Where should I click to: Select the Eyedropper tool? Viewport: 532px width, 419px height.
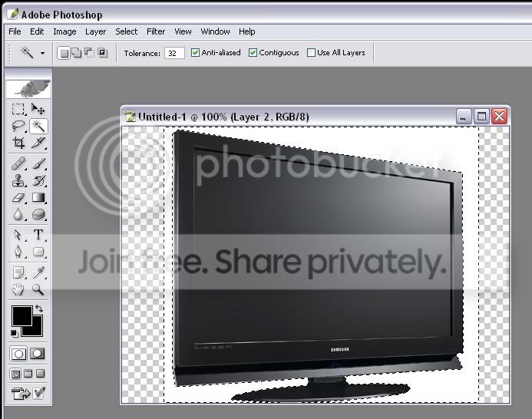38,272
